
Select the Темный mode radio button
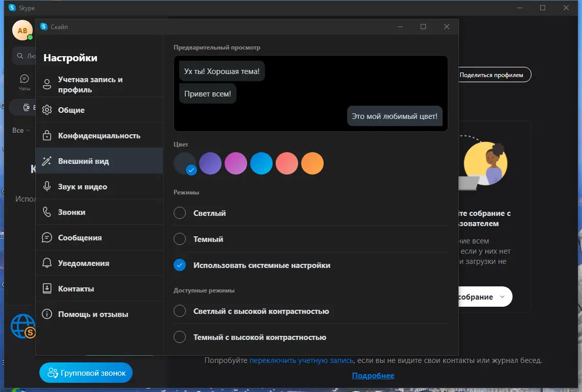pos(180,239)
